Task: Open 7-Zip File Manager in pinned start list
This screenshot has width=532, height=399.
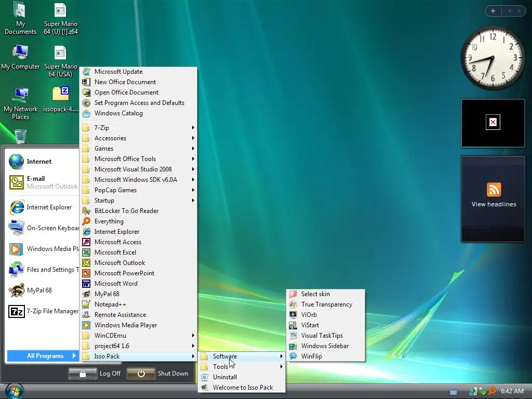Action: coord(43,311)
